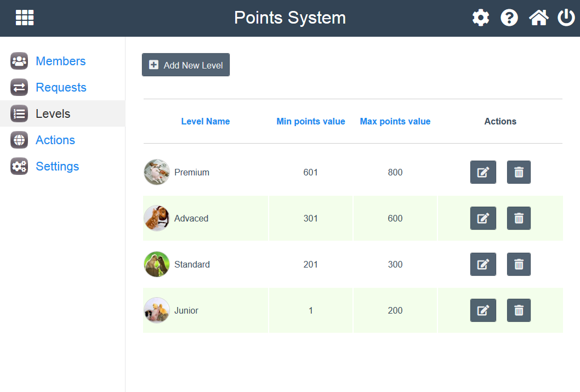Open the apps grid menu icon
This screenshot has height=392, width=580.
(x=25, y=18)
